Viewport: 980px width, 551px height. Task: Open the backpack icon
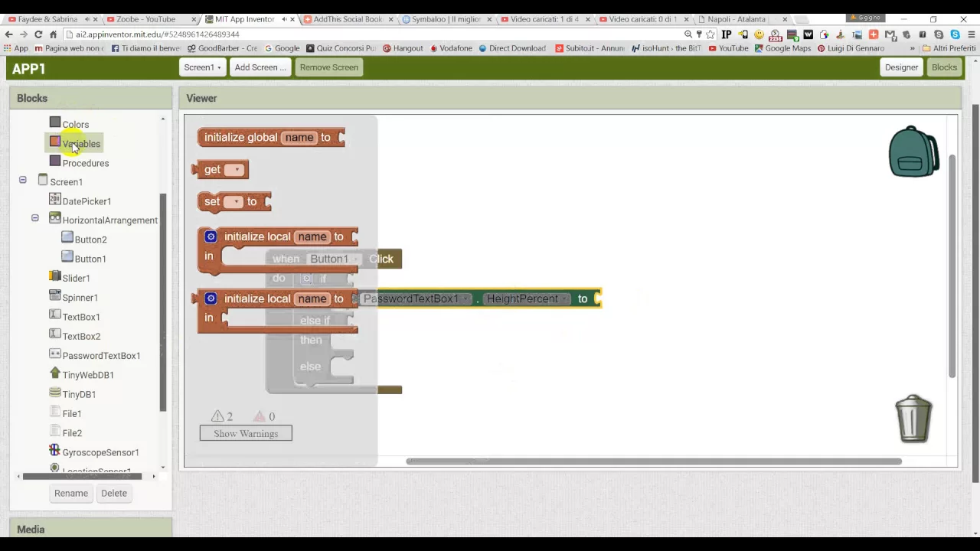pos(913,152)
